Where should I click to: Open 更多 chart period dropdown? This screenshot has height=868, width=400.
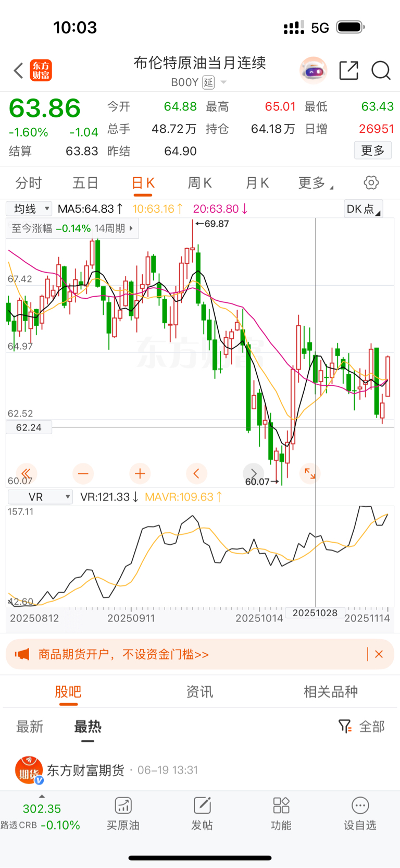point(316,183)
